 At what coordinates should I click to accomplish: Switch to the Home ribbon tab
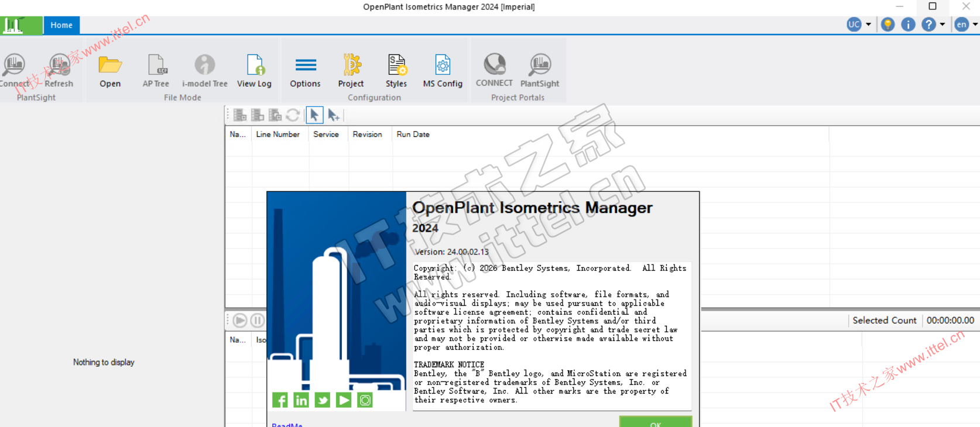click(61, 25)
